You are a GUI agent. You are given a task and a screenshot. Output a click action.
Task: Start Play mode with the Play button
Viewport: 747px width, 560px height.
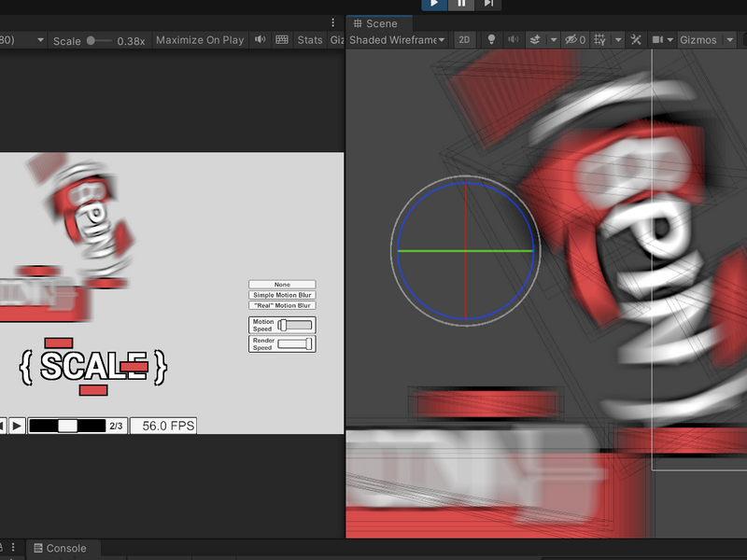(x=434, y=4)
